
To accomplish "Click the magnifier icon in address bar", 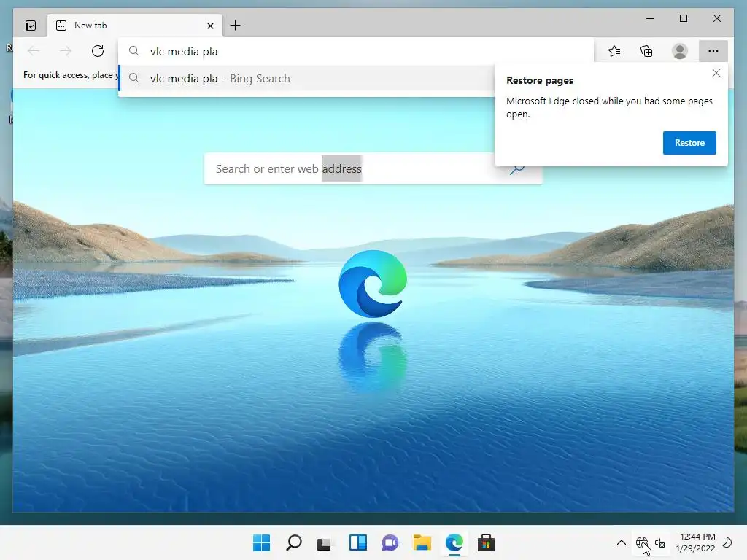I will click(134, 51).
